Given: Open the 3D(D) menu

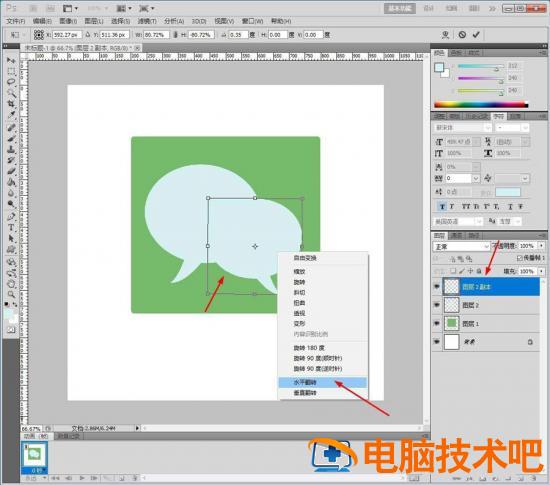Looking at the screenshot, I should point(199,21).
